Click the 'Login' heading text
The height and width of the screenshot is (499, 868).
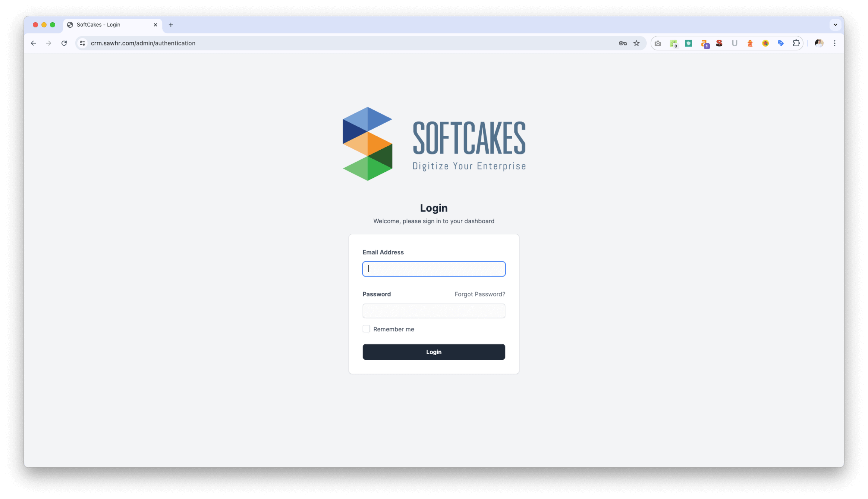434,208
